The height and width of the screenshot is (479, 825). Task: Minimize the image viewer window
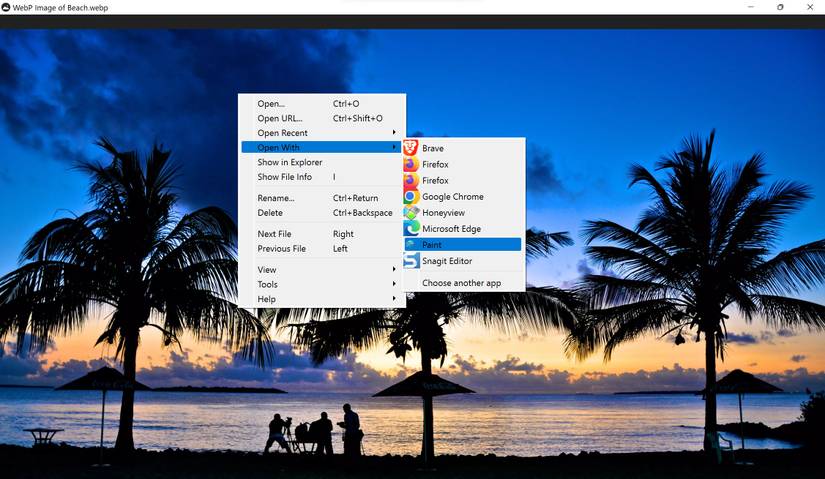751,7
